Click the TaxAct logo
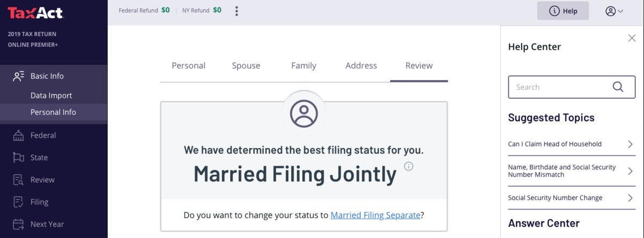 coord(36,12)
